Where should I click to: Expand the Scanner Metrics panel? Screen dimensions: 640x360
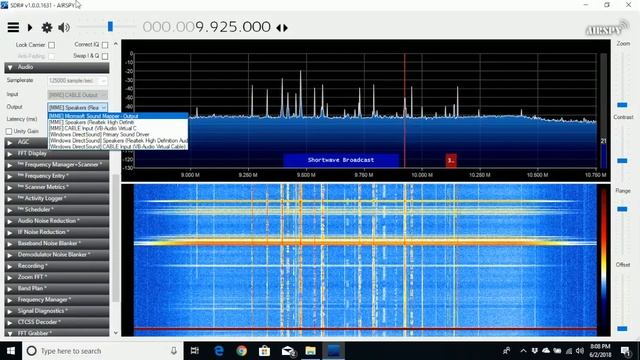[57, 187]
